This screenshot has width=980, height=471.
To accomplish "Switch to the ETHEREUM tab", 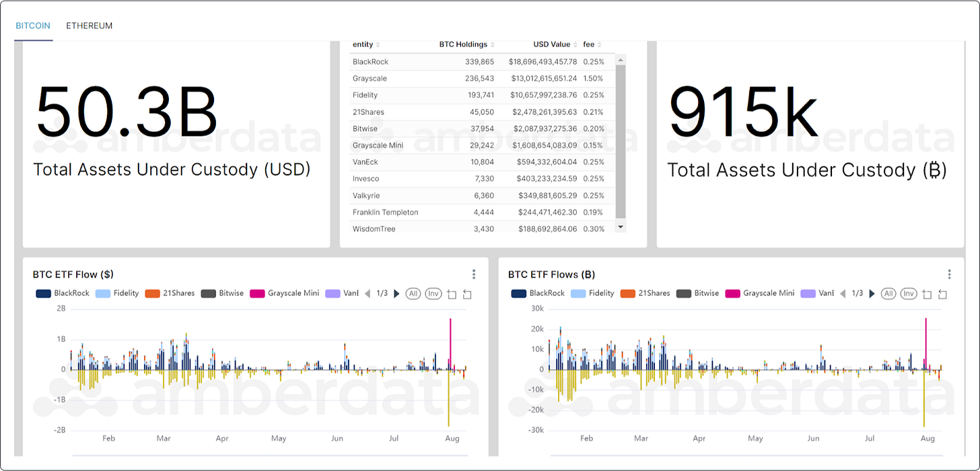I will pyautogui.click(x=89, y=26).
